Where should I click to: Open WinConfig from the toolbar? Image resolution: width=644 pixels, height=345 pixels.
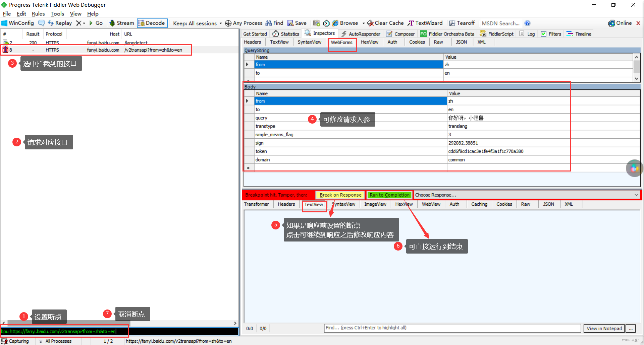pyautogui.click(x=17, y=23)
